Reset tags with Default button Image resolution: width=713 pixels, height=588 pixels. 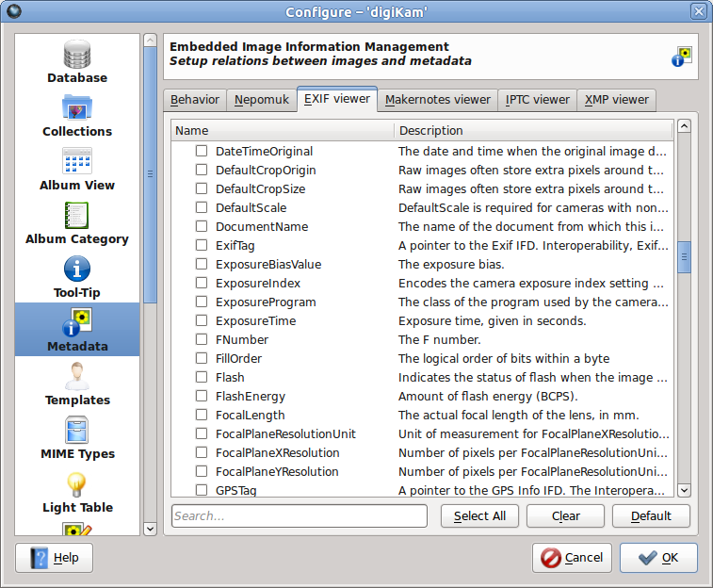click(651, 515)
